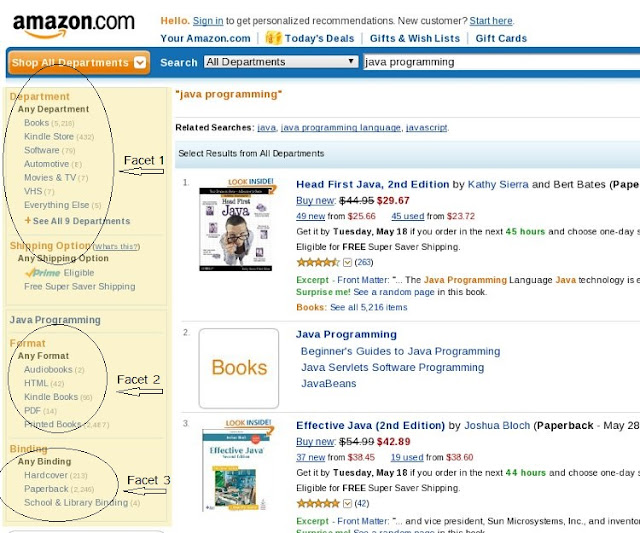Open rating dropdown arrow beside Head First Java stars

347,263
